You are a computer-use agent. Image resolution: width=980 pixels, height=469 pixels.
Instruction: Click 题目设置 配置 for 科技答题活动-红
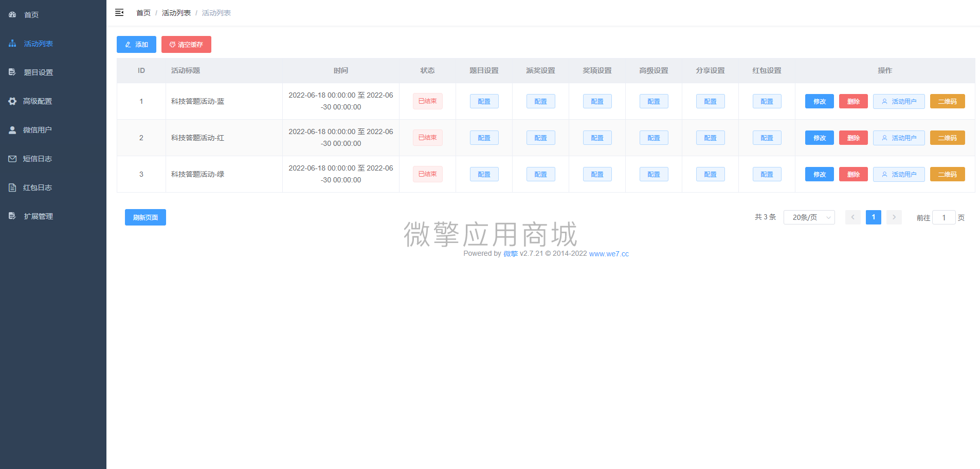point(484,138)
